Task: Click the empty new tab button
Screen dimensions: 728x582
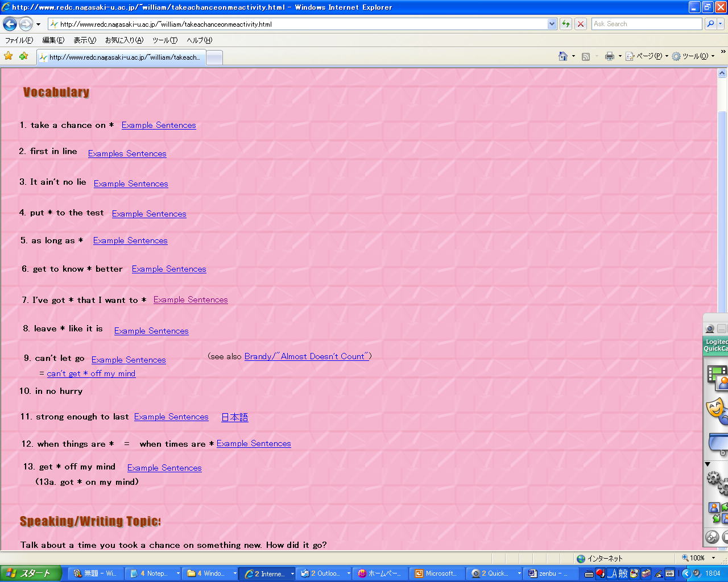Action: (214, 57)
